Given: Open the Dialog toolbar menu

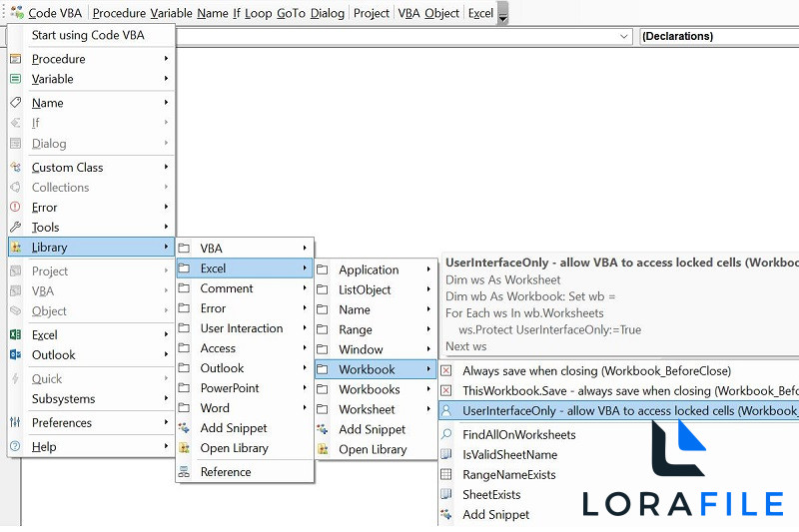Looking at the screenshot, I should coord(328,13).
